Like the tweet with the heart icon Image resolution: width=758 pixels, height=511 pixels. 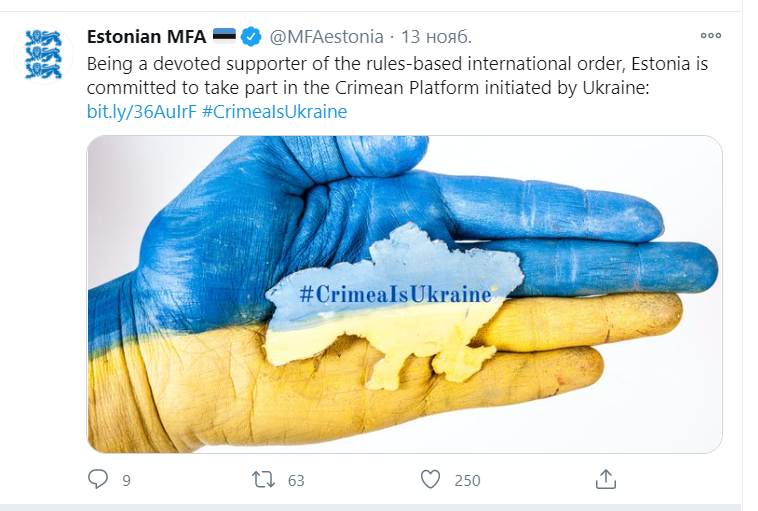pos(430,480)
